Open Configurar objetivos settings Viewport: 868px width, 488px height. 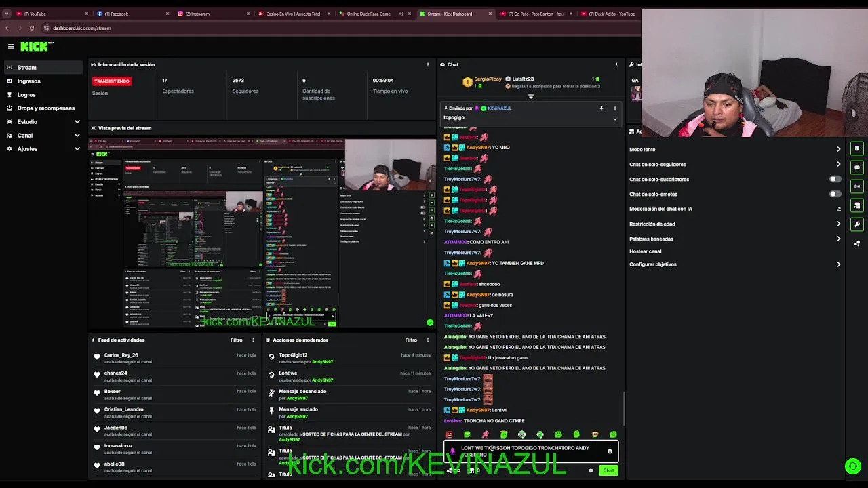[x=734, y=264]
